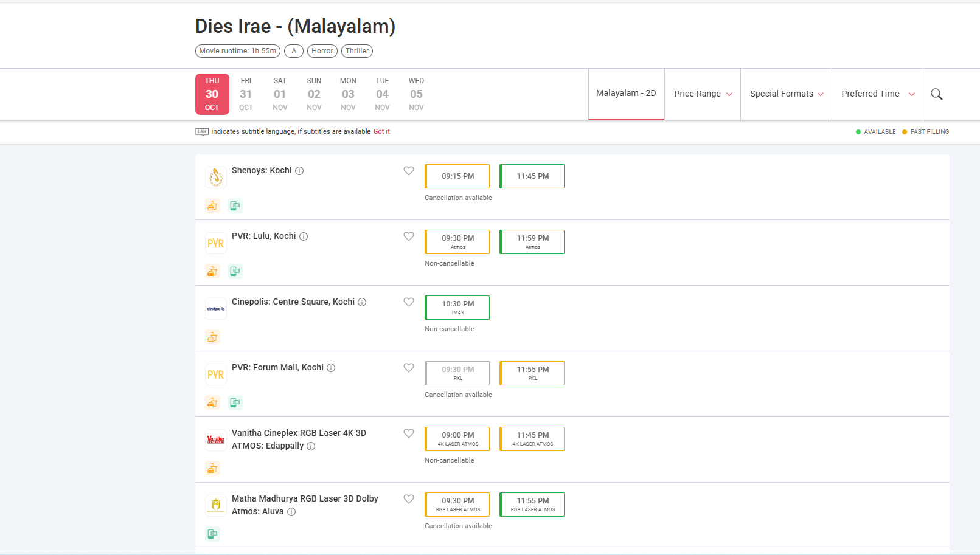Viewport: 980px width, 555px height.
Task: Toggle favorite heart for PVR: Forum Mall
Action: click(409, 368)
